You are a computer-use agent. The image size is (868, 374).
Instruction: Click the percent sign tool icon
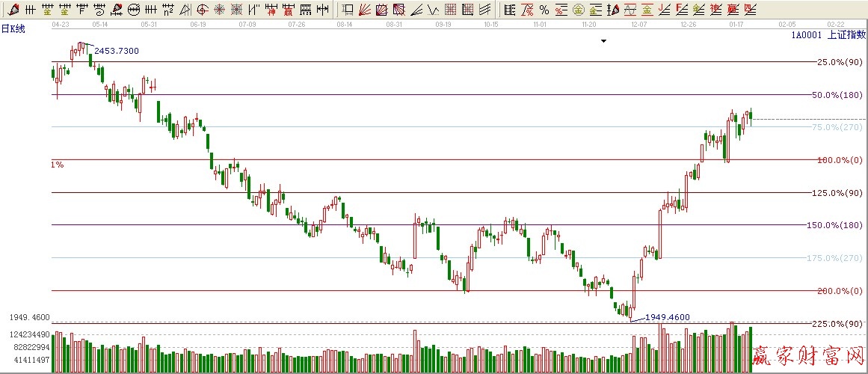point(544,10)
